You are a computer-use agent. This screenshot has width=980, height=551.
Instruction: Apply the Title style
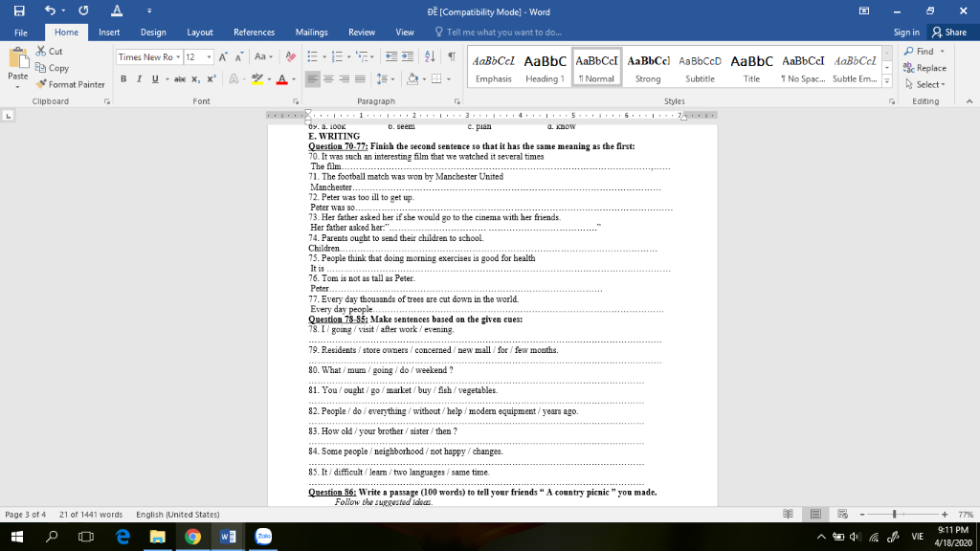tap(751, 68)
